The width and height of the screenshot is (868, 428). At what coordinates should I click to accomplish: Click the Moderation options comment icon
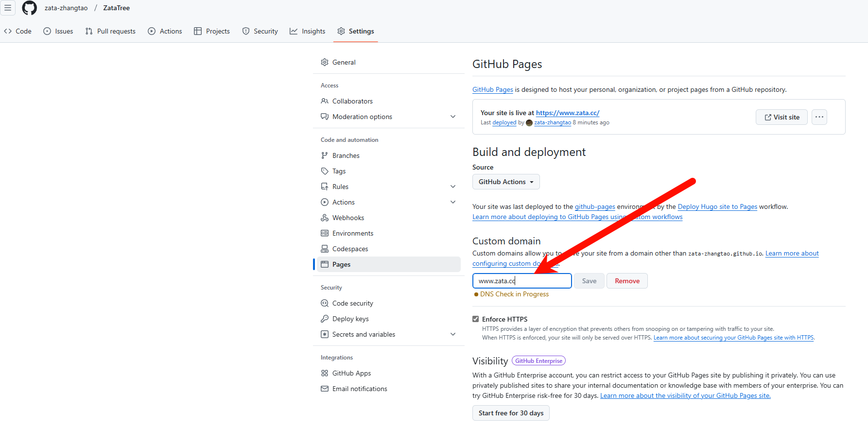[x=325, y=117]
